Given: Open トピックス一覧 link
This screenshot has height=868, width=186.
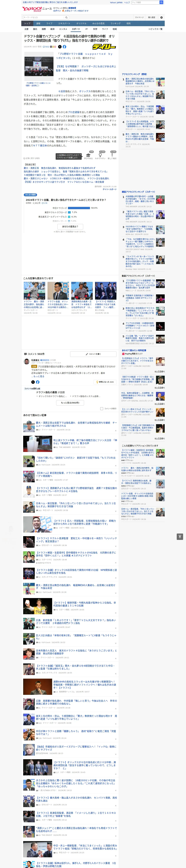Looking at the screenshot, I should pyautogui.click(x=155, y=29).
